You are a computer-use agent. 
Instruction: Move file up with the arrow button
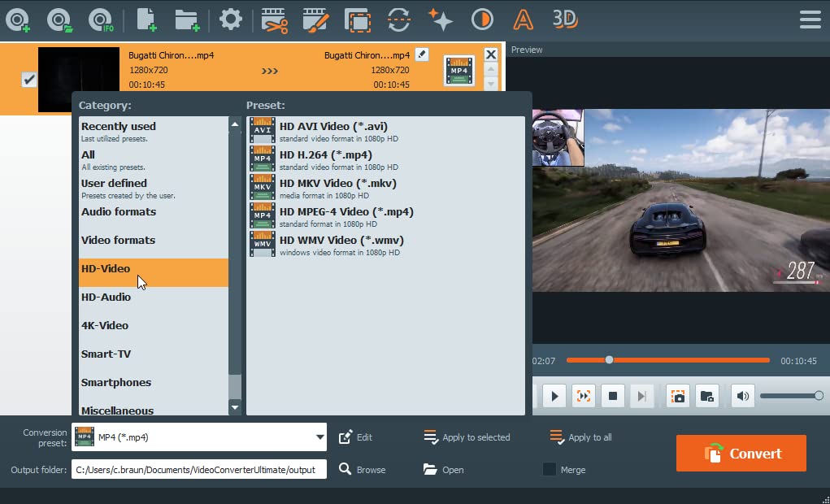coord(491,69)
